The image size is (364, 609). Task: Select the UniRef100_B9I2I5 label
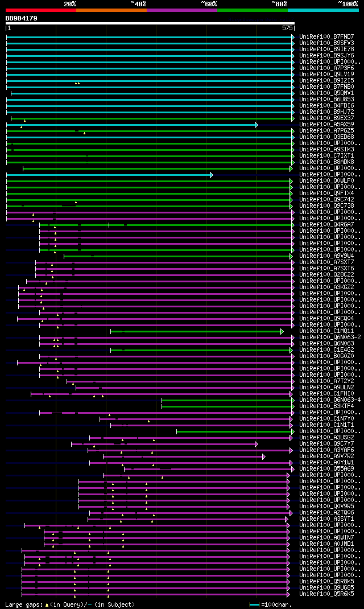[x=326, y=80]
